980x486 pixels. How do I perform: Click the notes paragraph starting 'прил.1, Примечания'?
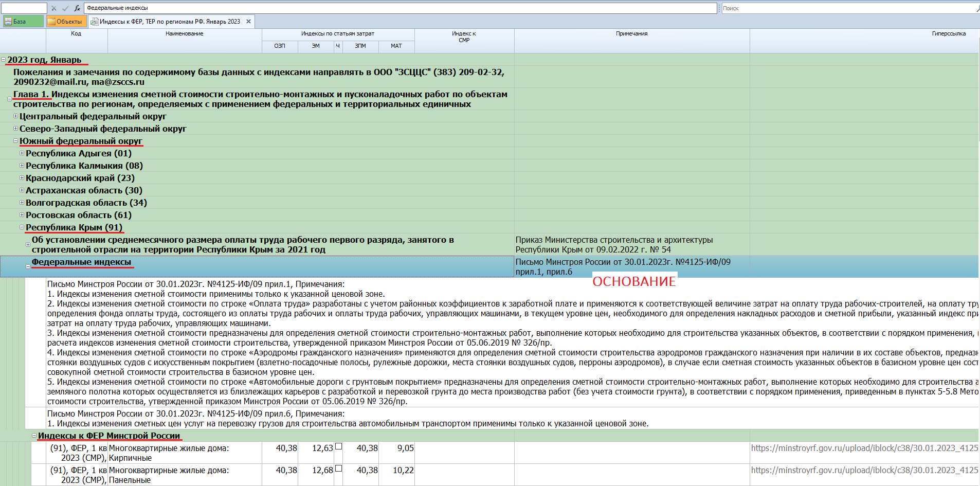513,343
